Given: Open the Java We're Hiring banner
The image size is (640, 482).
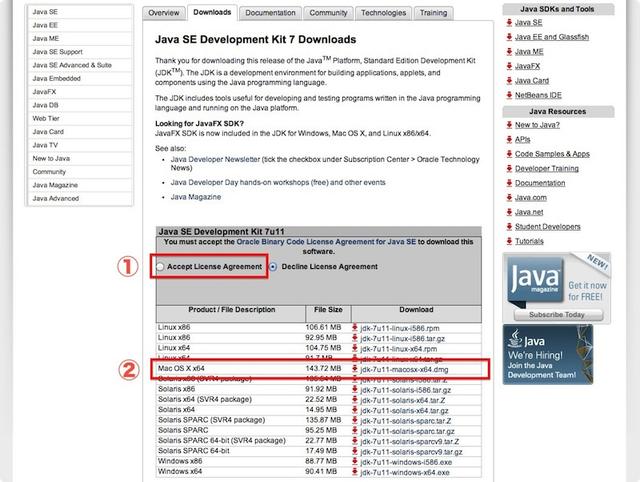Looking at the screenshot, I should coord(547,355).
